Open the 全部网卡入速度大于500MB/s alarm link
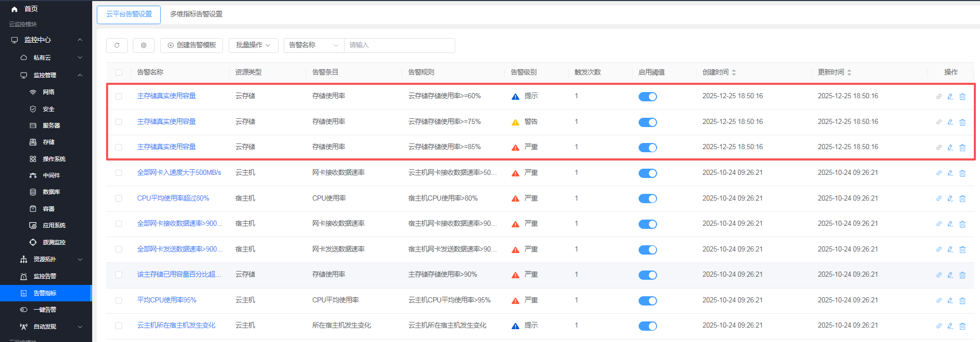This screenshot has width=980, height=342. [179, 173]
